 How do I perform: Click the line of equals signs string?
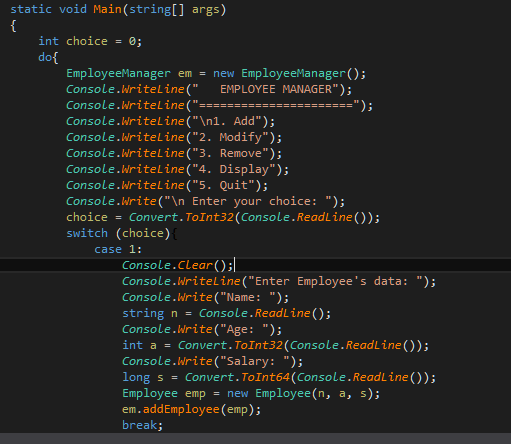[x=276, y=105]
